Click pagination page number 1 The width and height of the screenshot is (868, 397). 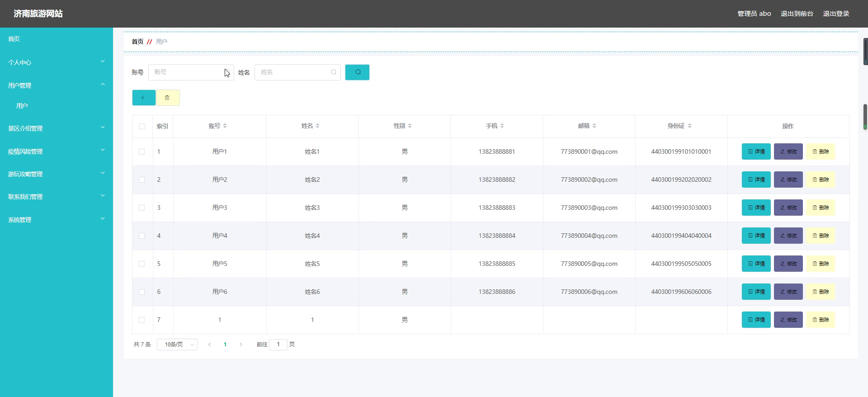click(x=225, y=345)
